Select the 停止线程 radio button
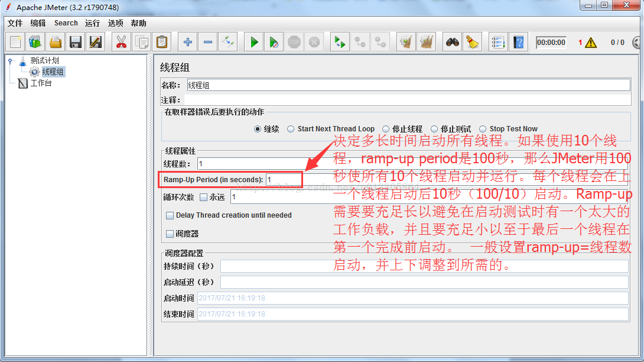This screenshot has width=644, height=362. tap(386, 129)
